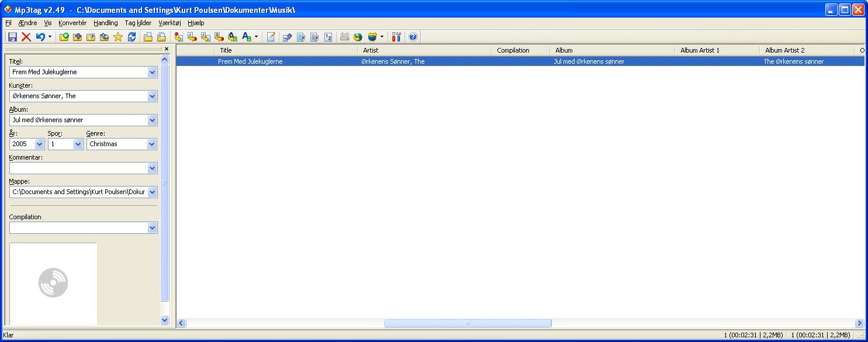
Task: Open the Options tools icon in toolbar
Action: [x=396, y=37]
